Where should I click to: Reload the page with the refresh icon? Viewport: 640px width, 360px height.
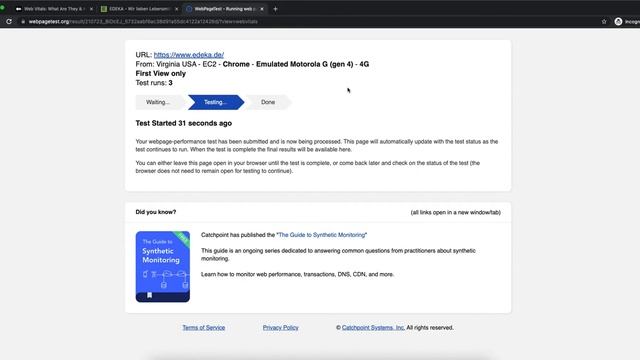9,21
